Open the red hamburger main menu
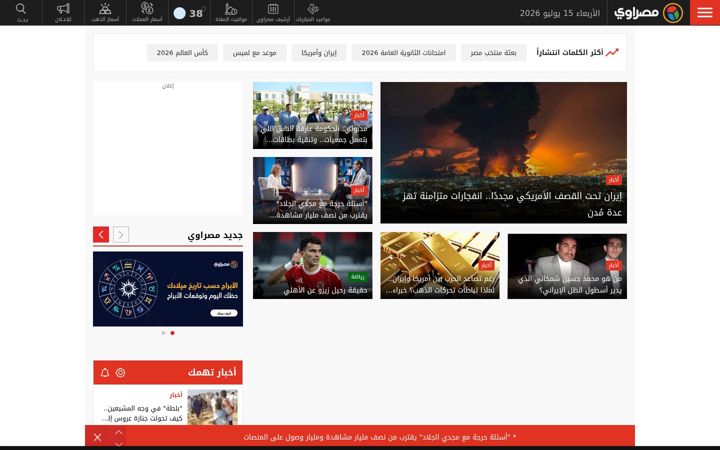Viewport: 720px width, 450px height. click(x=705, y=12)
